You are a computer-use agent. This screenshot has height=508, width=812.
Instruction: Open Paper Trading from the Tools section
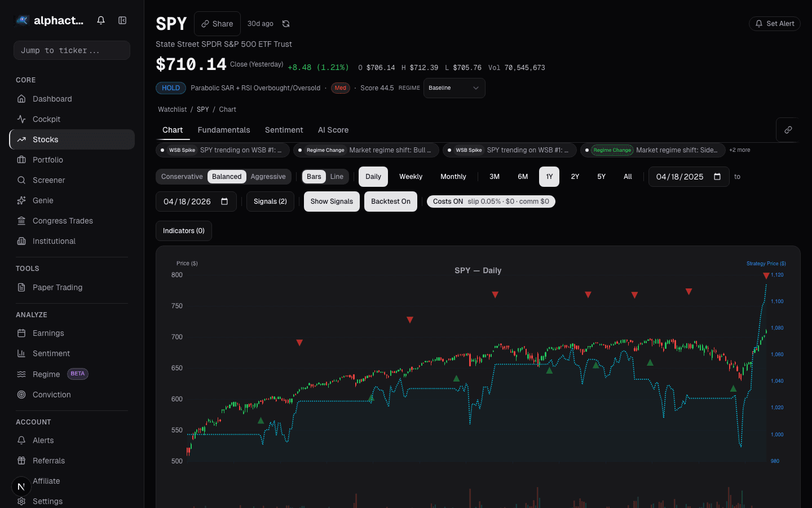pyautogui.click(x=58, y=287)
